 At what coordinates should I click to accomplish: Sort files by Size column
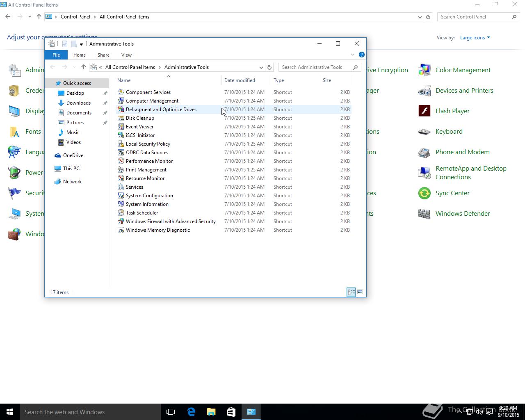click(x=336, y=80)
